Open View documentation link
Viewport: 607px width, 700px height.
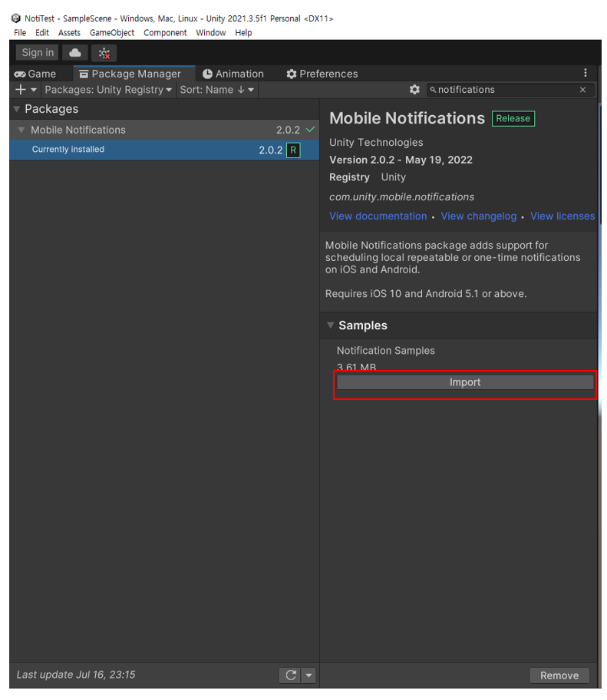(378, 216)
